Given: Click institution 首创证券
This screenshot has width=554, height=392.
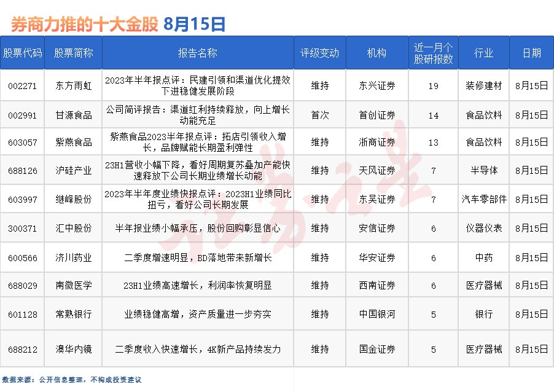Looking at the screenshot, I should coord(377,115).
